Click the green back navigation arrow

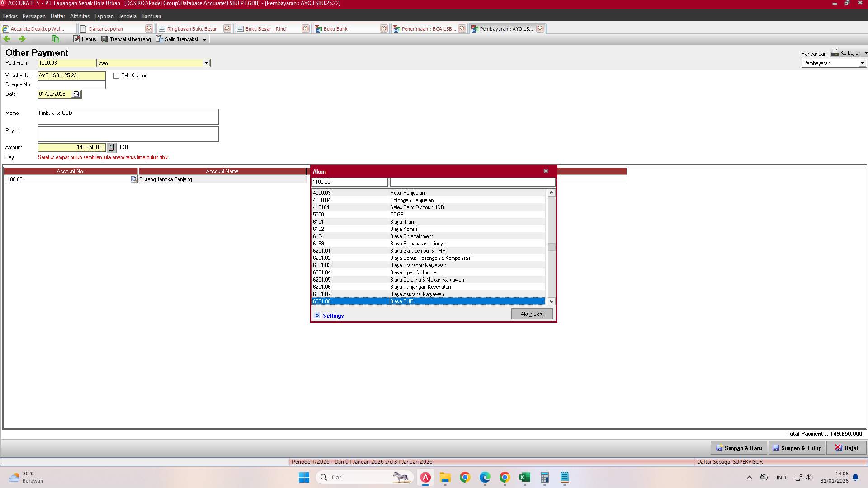[x=7, y=39]
